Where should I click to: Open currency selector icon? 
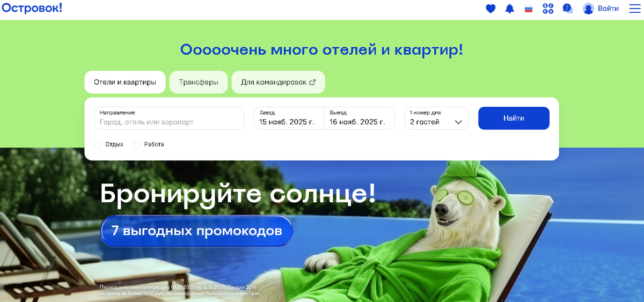pyautogui.click(x=548, y=9)
